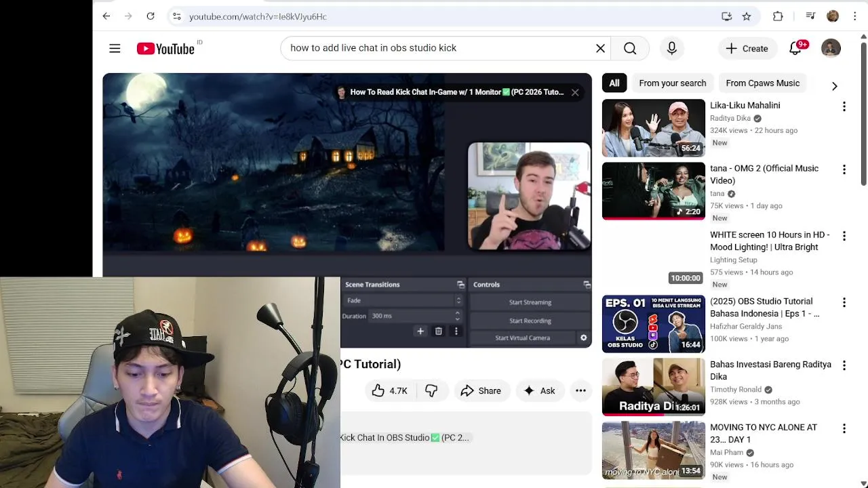Open transition three-dot properties in OBS

pyautogui.click(x=456, y=331)
